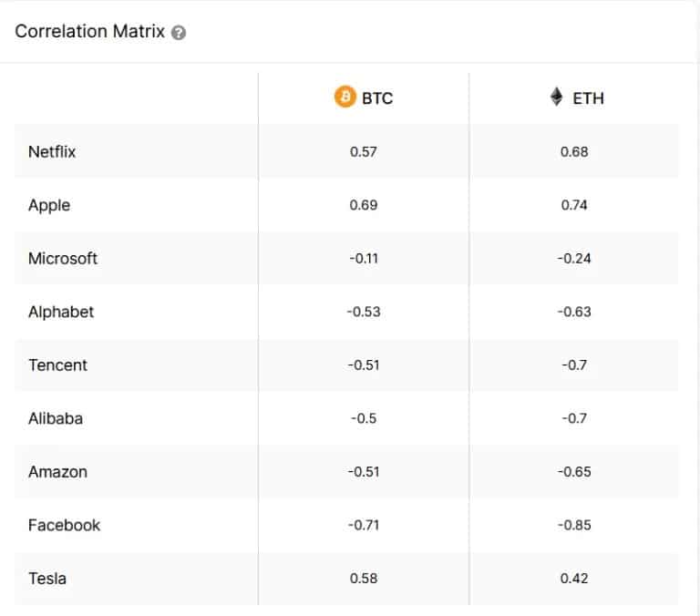700x616 pixels.
Task: Select the Netflix row label
Action: [x=52, y=152]
